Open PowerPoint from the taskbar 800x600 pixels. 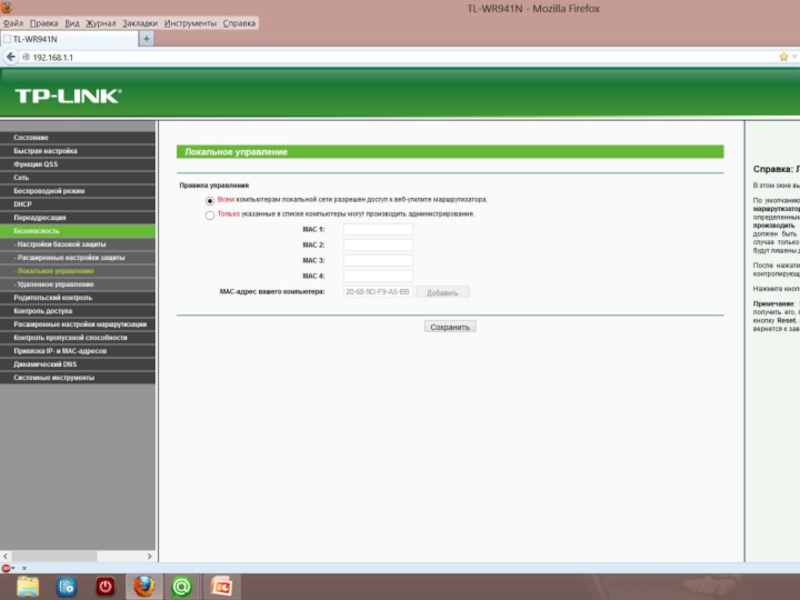pyautogui.click(x=221, y=586)
